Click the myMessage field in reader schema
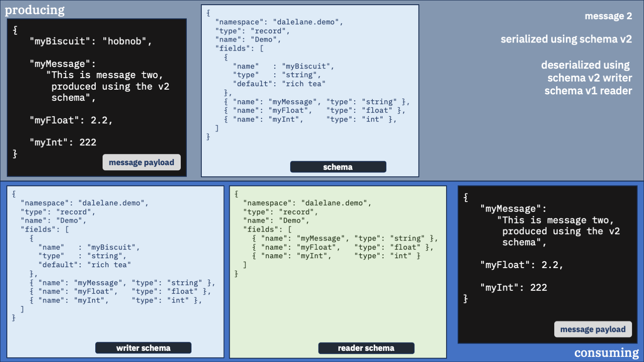644x362 pixels. pyautogui.click(x=345, y=238)
